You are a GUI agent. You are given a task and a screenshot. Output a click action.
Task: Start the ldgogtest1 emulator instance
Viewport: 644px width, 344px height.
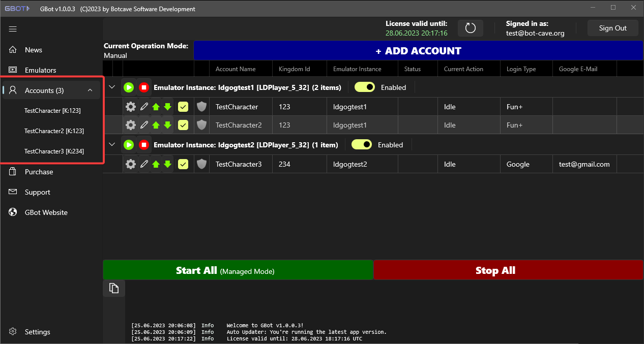[129, 87]
